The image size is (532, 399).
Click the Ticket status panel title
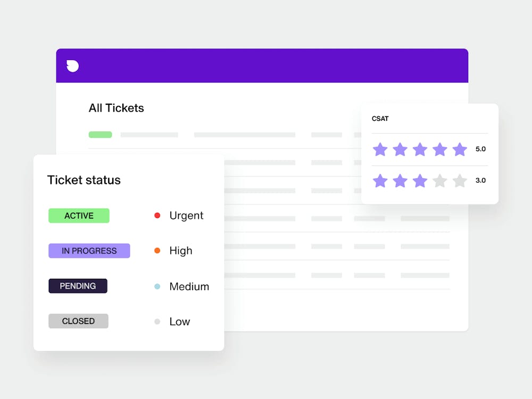[x=84, y=180]
